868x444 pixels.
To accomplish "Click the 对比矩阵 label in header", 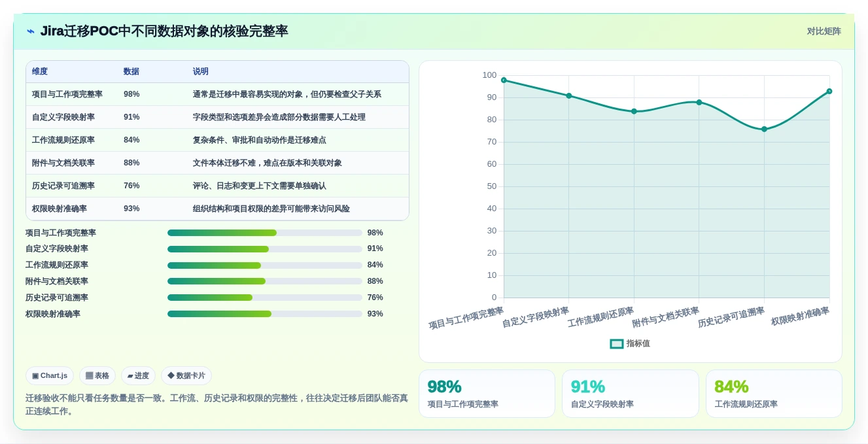I will tap(824, 31).
